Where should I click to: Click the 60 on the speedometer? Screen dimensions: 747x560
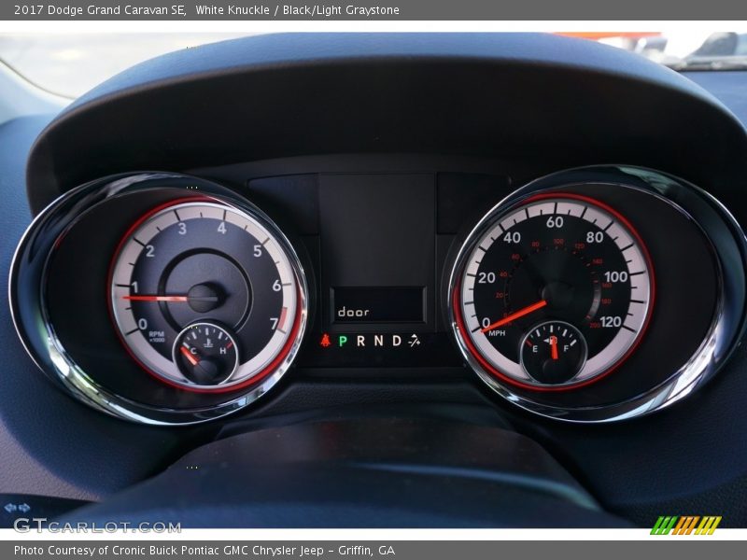[x=555, y=222]
